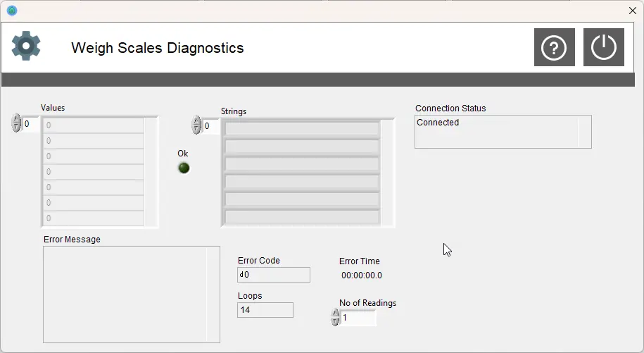Click the Ok indicator LED
This screenshot has width=644, height=353.
184,168
